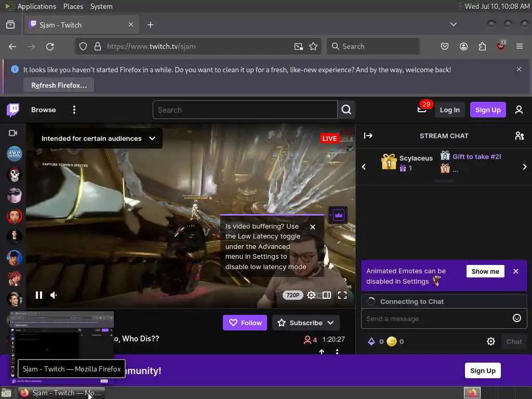Click the followed channels camera icon in sidebar
This screenshot has width=532, height=399.
point(13,133)
